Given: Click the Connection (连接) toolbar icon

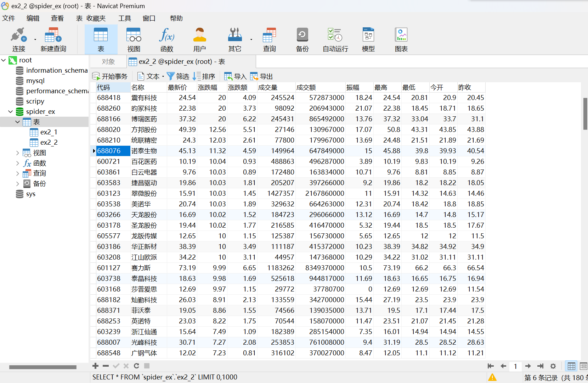Looking at the screenshot, I should [19, 40].
